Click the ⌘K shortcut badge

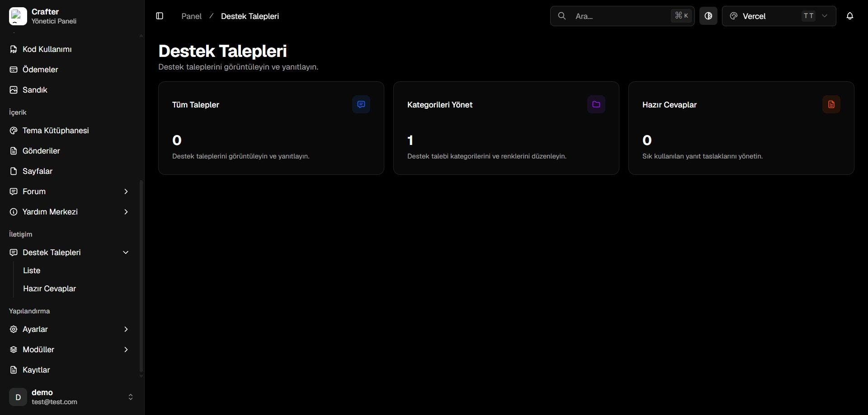coord(681,16)
